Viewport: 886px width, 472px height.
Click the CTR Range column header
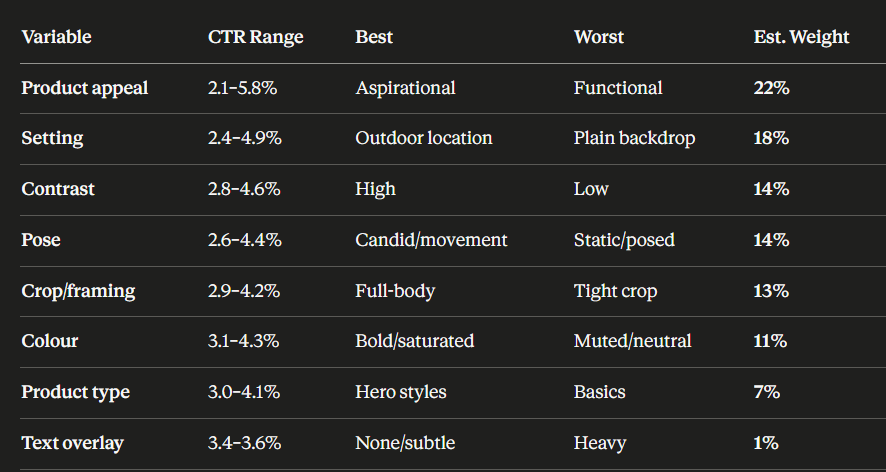[255, 37]
